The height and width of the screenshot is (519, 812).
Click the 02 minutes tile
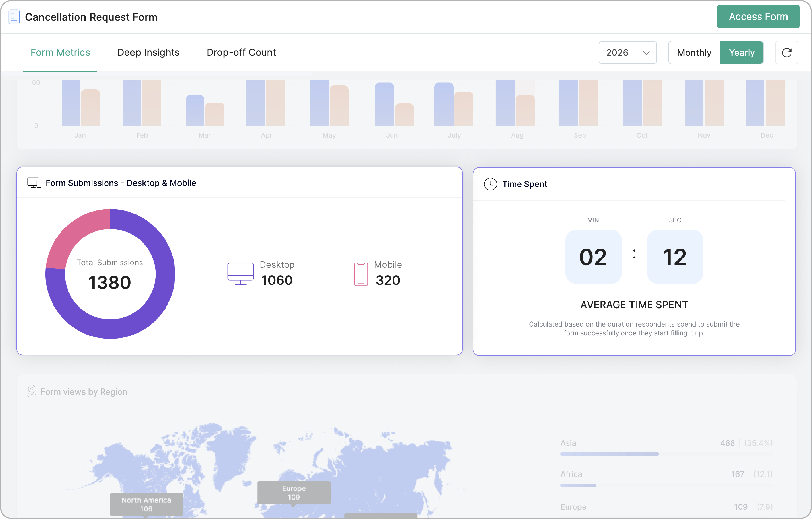[x=593, y=257]
